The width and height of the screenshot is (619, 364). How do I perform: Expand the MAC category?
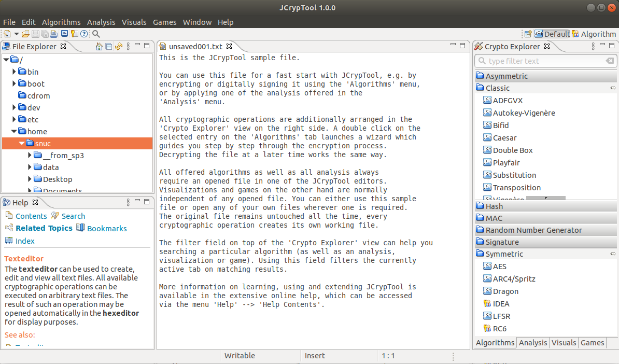click(545, 218)
